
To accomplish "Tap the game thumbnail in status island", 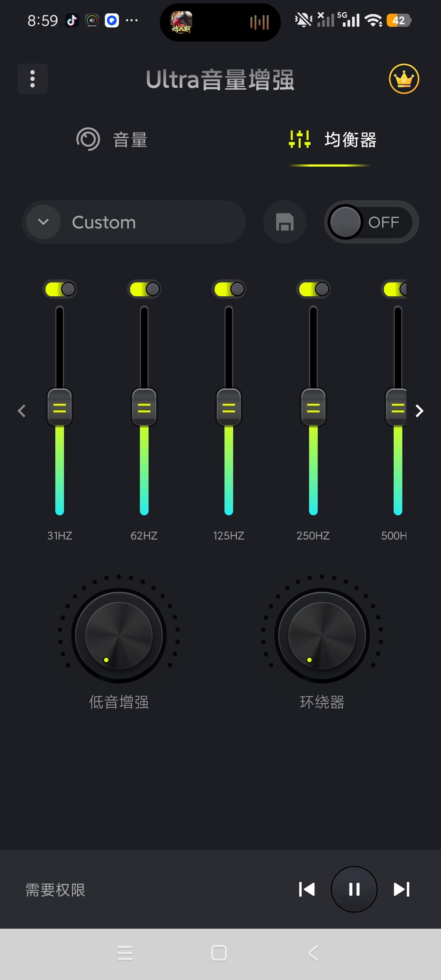I will 181,22.
